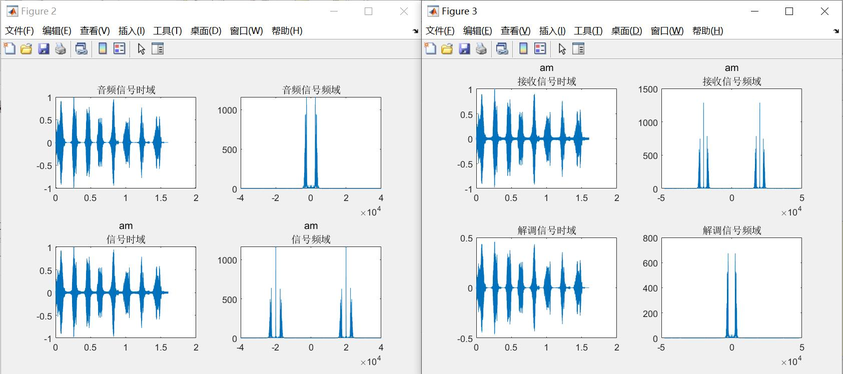Click the 接收信号时域 title text
Screen dimensions: 843x374
coord(547,82)
